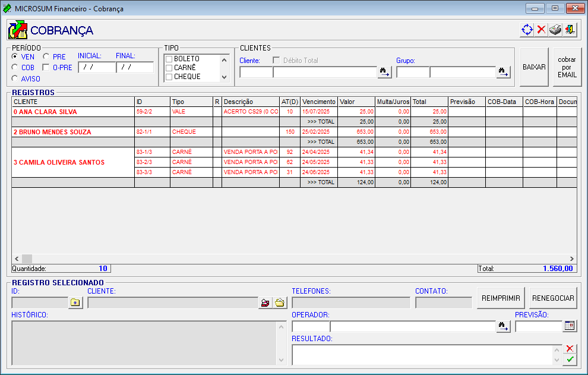Open the Previsão calendar picker
Viewport: 588px width, 375px height.
pos(570,326)
